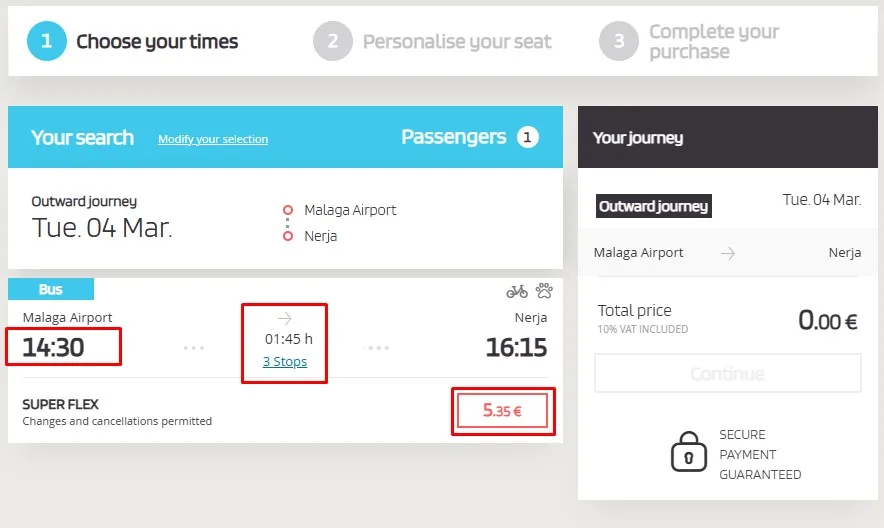Click the step 2 circle icon
Image resolution: width=884 pixels, height=528 pixels.
(x=333, y=41)
